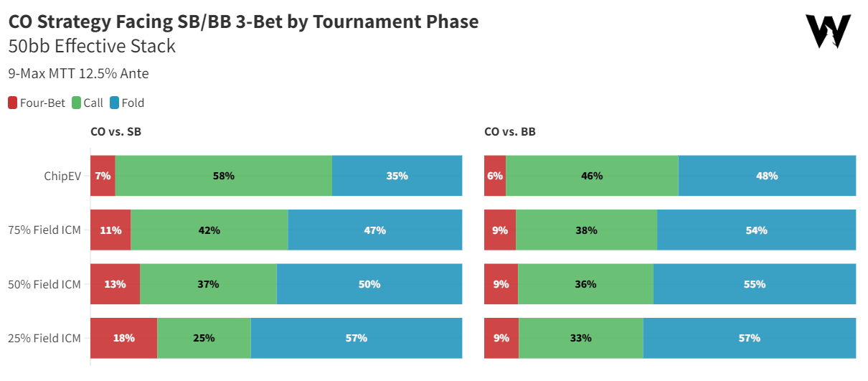Select the 33% Call bar segment
This screenshot has width=868, height=381.
(x=580, y=338)
